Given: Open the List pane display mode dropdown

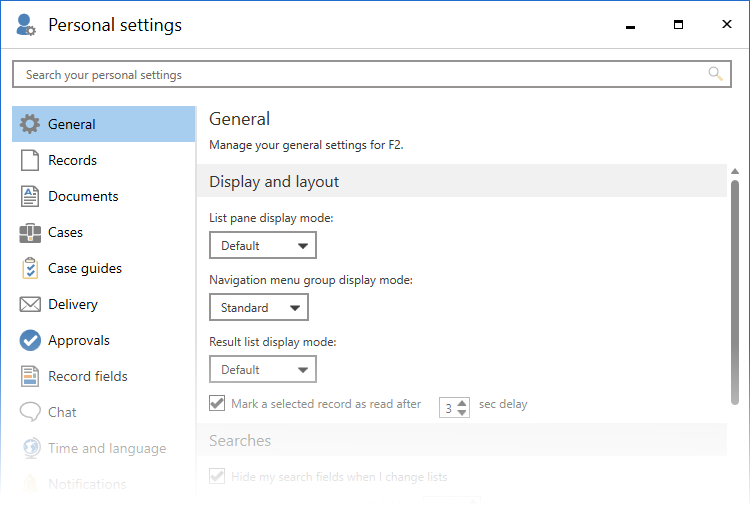Looking at the screenshot, I should point(263,246).
